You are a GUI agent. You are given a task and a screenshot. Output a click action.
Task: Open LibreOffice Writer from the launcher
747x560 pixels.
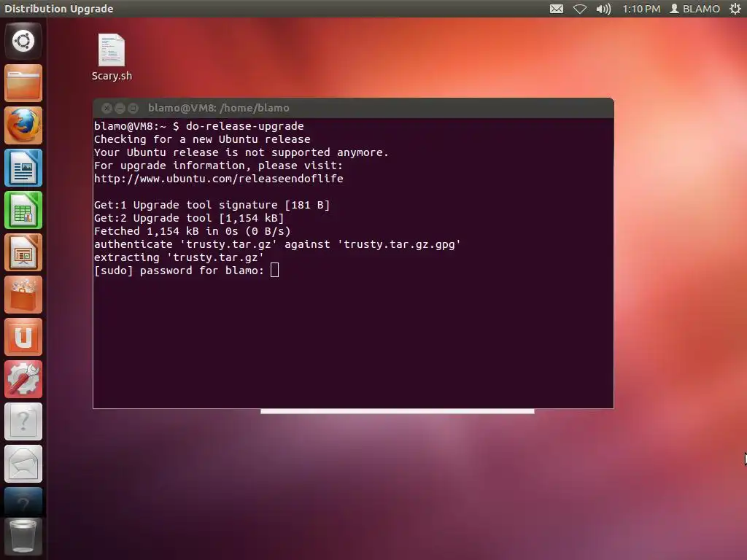[x=23, y=168]
